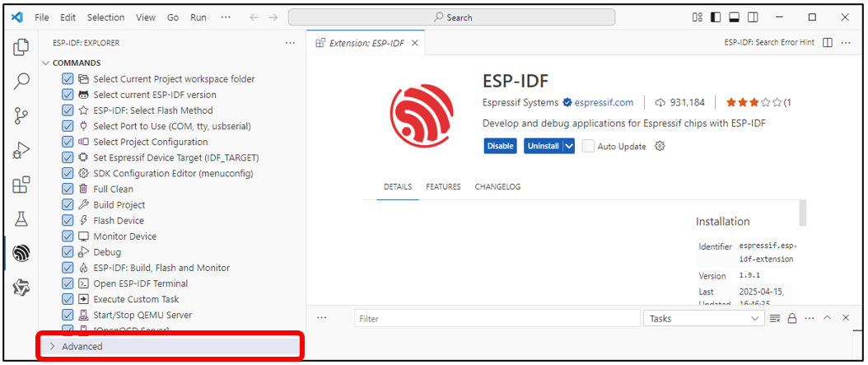Click ESP-IDF: Search Error Hint
Viewport: 868px width, 365px height.
(769, 43)
